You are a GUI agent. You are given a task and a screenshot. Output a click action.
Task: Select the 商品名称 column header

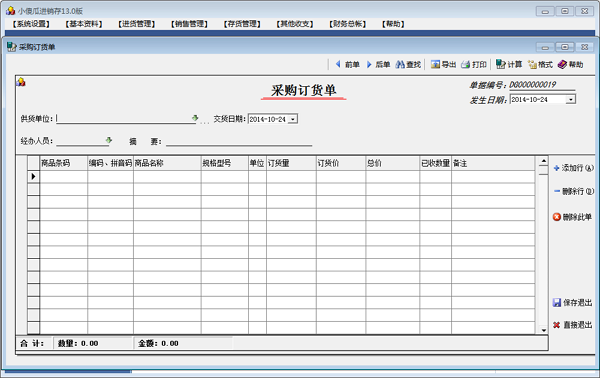(x=167, y=163)
